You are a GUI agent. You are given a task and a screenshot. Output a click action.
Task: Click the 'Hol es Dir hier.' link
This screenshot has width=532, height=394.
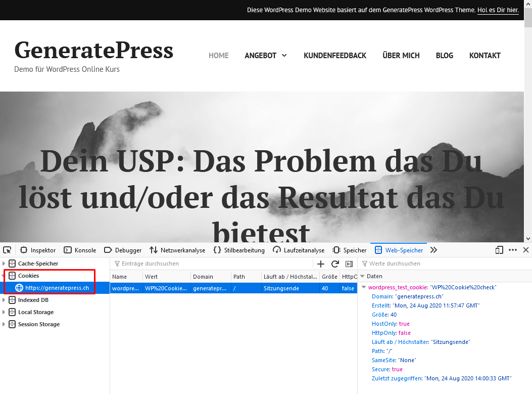(498, 10)
